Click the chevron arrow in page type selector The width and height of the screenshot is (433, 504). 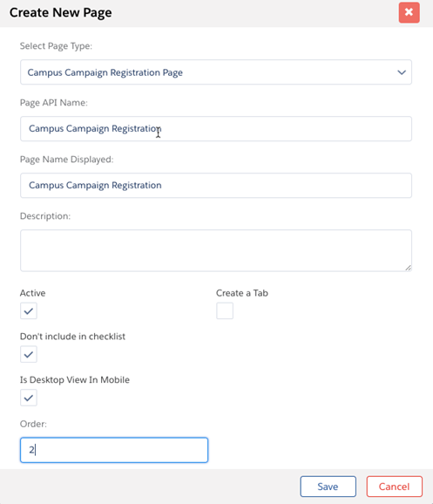coord(402,72)
